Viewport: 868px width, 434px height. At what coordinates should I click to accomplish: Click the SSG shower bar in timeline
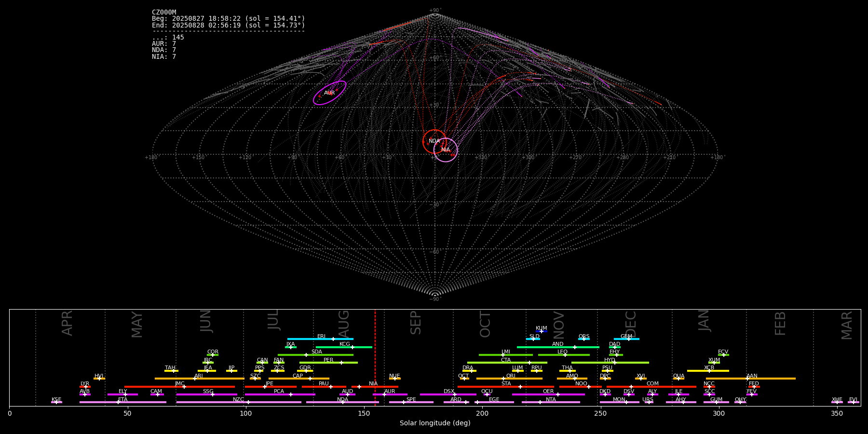pos(207,394)
